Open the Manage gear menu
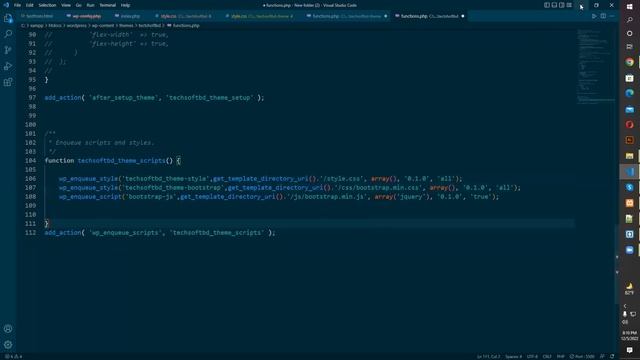This screenshot has width=640, height=360. (x=8, y=344)
